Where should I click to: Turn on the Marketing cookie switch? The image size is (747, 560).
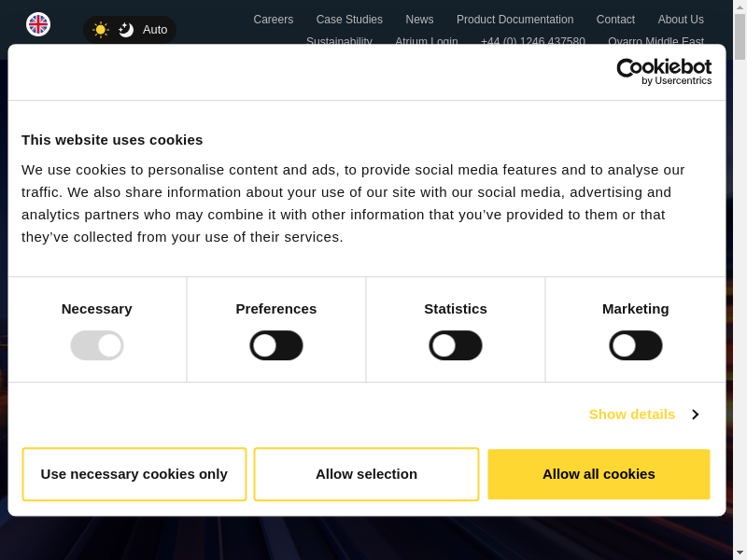pos(636,345)
